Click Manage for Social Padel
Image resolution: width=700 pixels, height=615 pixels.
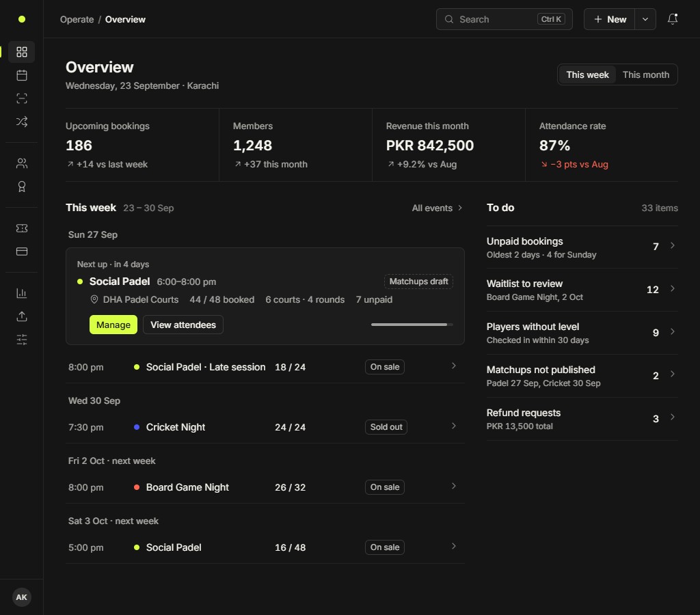pos(113,325)
